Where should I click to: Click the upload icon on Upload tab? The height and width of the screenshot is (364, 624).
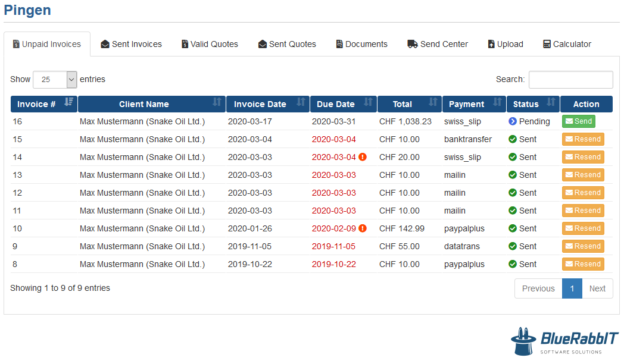[491, 43]
